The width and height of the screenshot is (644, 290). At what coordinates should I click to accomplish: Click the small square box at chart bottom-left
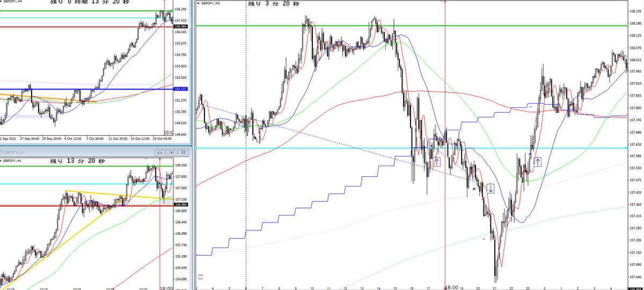[x=201, y=277]
